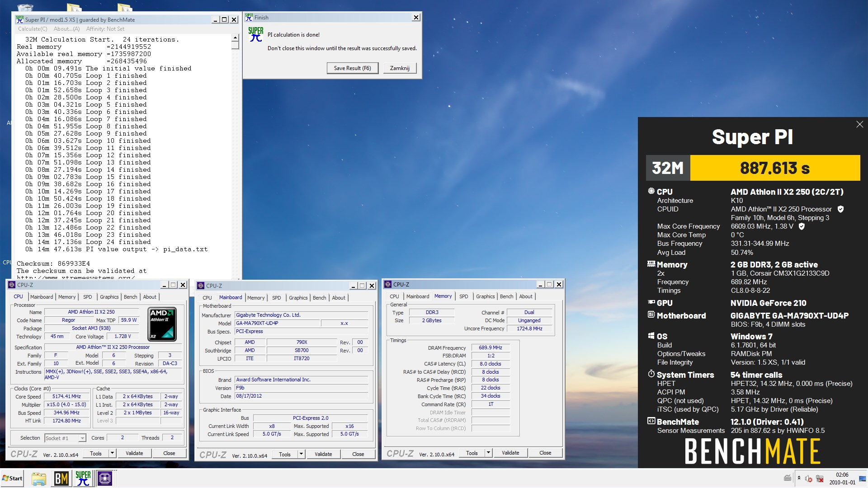
Task: Click title icon of CPU-Z Mainboard window
Action: point(201,286)
